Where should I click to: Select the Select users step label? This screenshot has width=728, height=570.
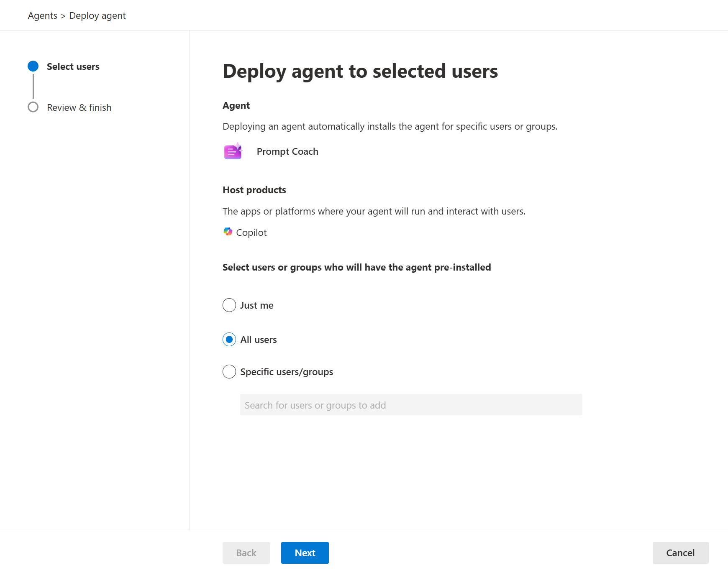73,66
